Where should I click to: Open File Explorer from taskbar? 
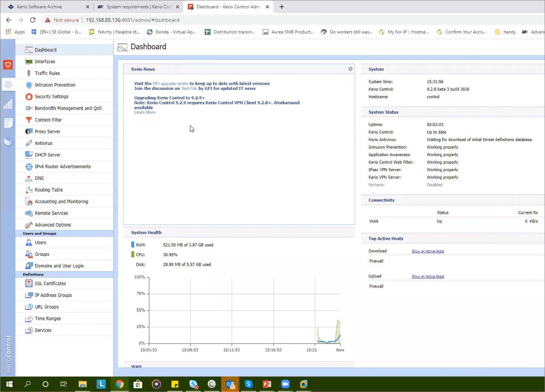click(82, 384)
